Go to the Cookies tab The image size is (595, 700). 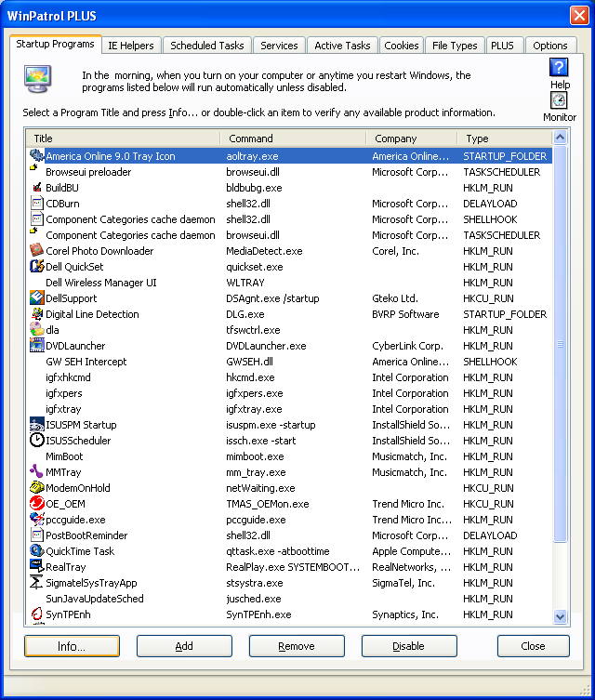coord(401,46)
